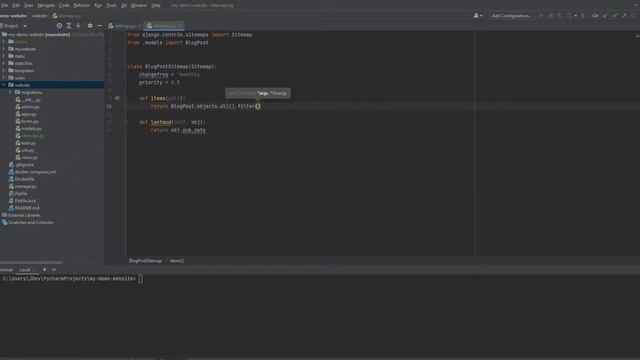Open the Help menu
This screenshot has height=360, width=640.
pyautogui.click(x=156, y=6)
